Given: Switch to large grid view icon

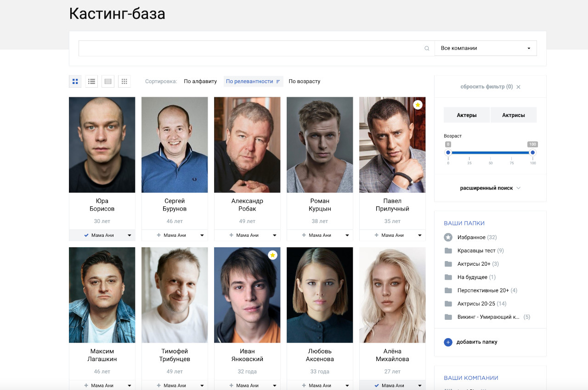Looking at the screenshot, I should (75, 82).
